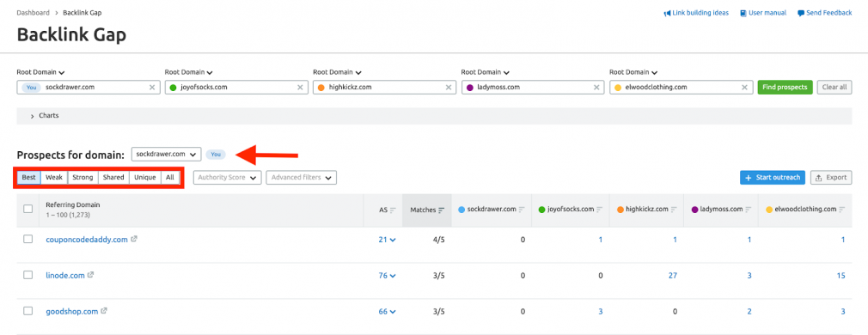Select the Best tab
This screenshot has width=868, height=335.
[x=28, y=178]
